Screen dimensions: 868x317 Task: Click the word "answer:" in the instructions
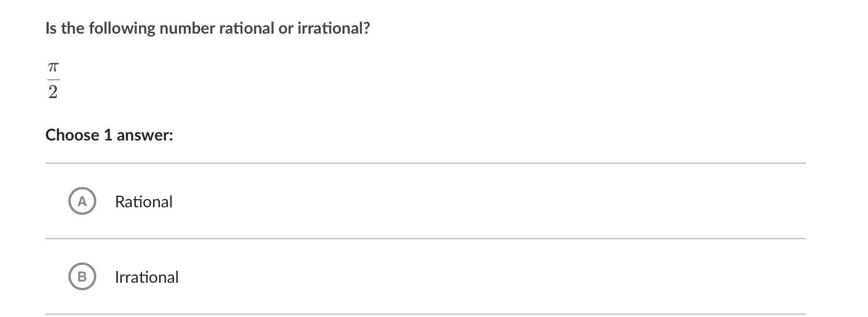(x=144, y=135)
